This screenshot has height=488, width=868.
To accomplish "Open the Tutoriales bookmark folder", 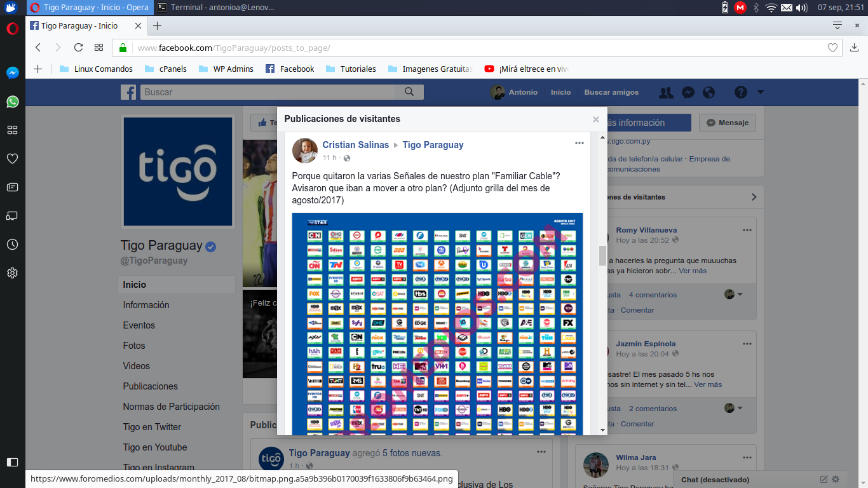I will point(351,69).
